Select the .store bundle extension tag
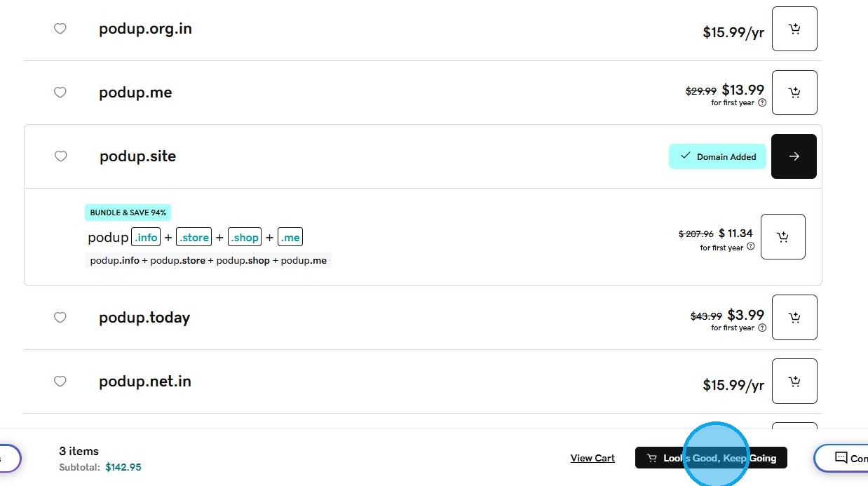This screenshot has height=486, width=868. coord(194,237)
